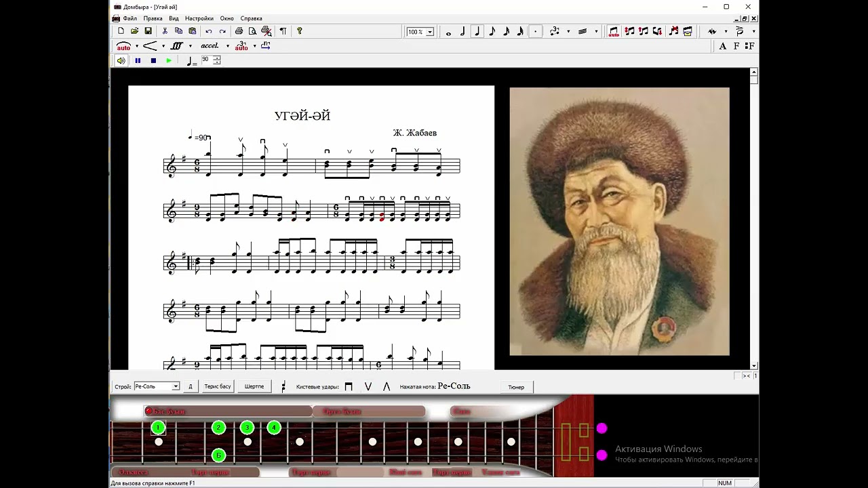The height and width of the screenshot is (488, 868).
Task: Select the downstroke hand strike symbol
Action: pos(349,386)
